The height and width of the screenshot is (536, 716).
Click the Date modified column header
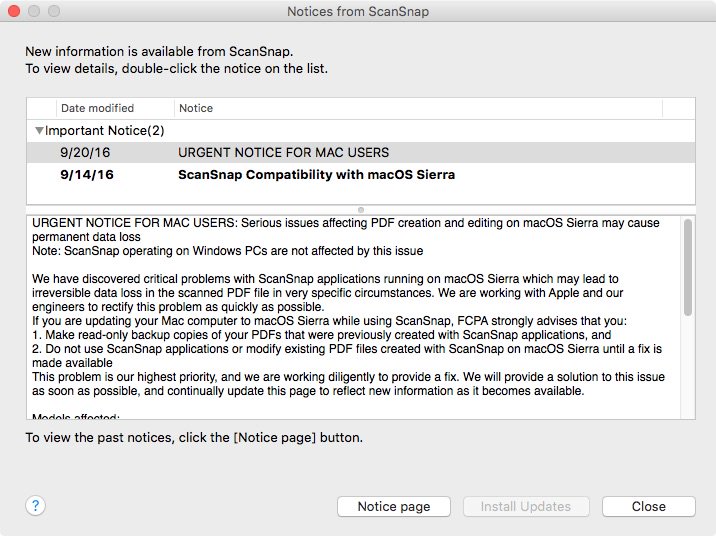[x=115, y=108]
